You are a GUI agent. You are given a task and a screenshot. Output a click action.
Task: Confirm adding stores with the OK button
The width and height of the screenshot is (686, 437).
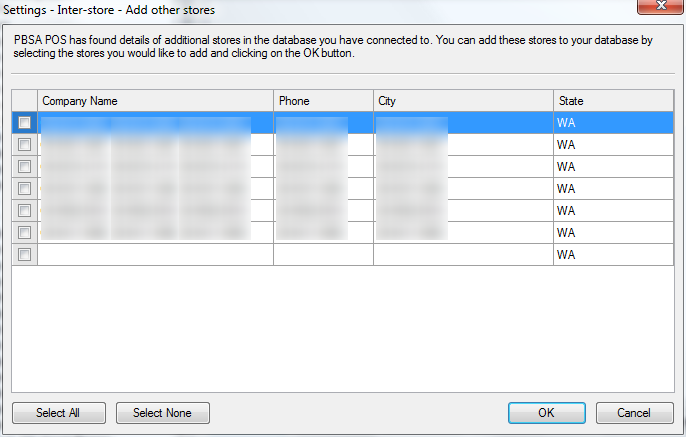[546, 412]
